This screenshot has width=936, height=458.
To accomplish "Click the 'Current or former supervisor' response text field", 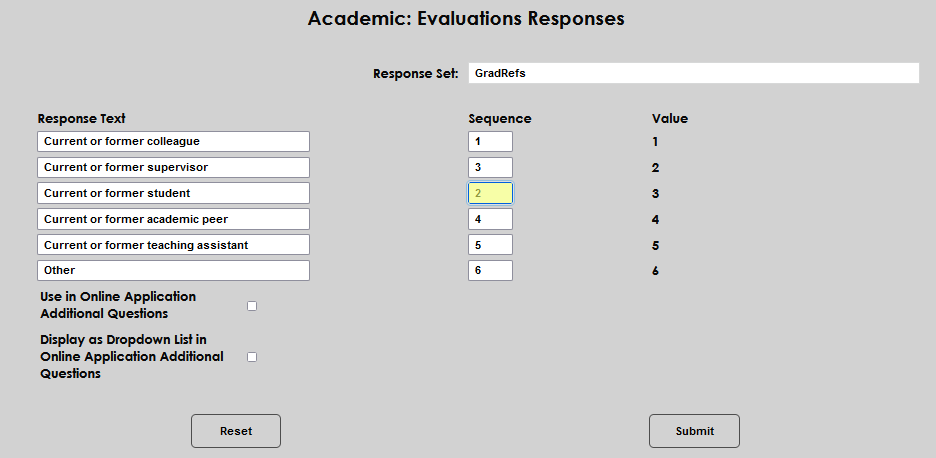I will tap(174, 167).
